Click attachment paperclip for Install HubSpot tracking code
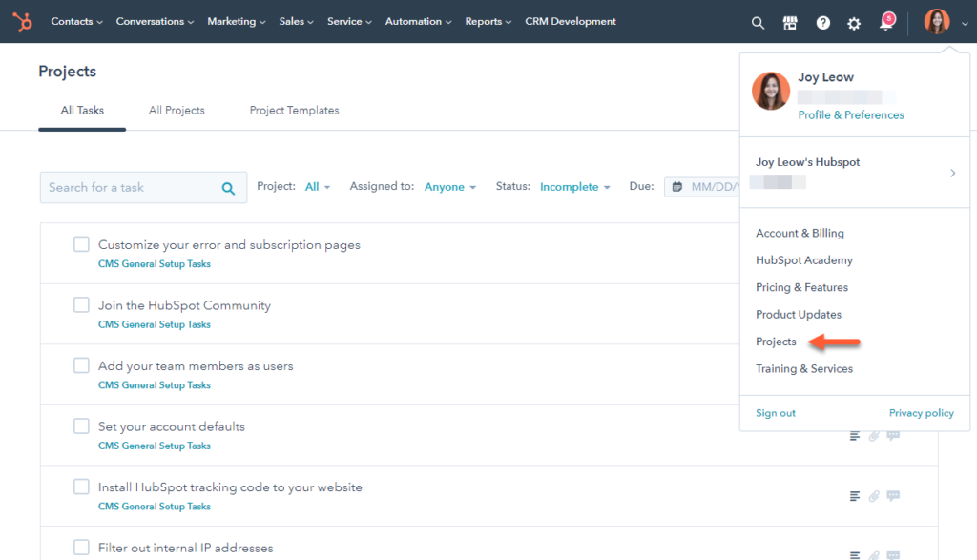This screenshot has width=977, height=560. (x=874, y=496)
